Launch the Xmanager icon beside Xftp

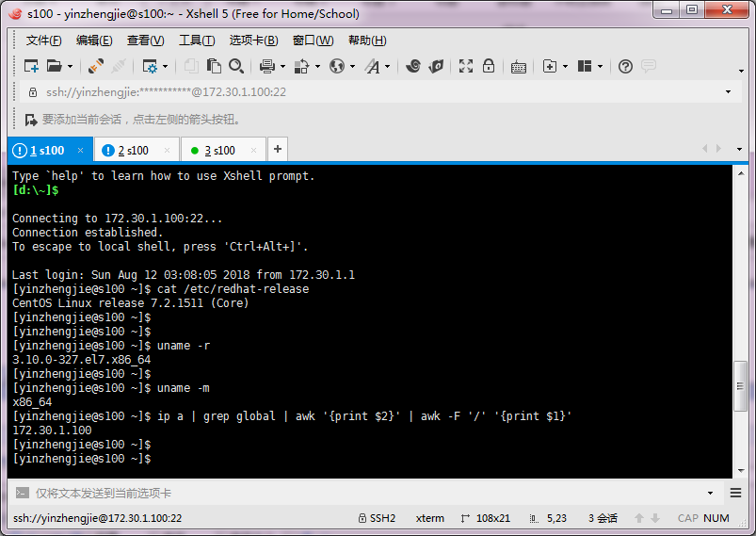click(436, 66)
